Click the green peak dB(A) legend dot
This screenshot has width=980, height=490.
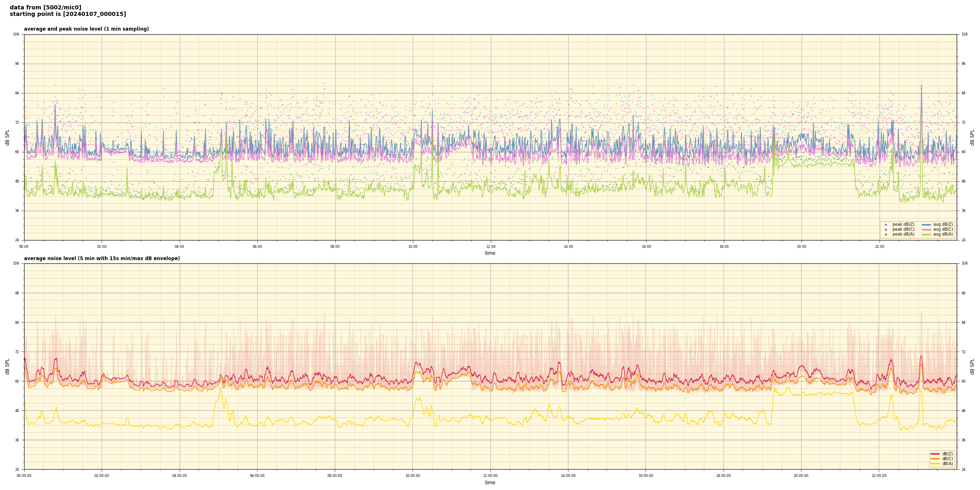[886, 234]
